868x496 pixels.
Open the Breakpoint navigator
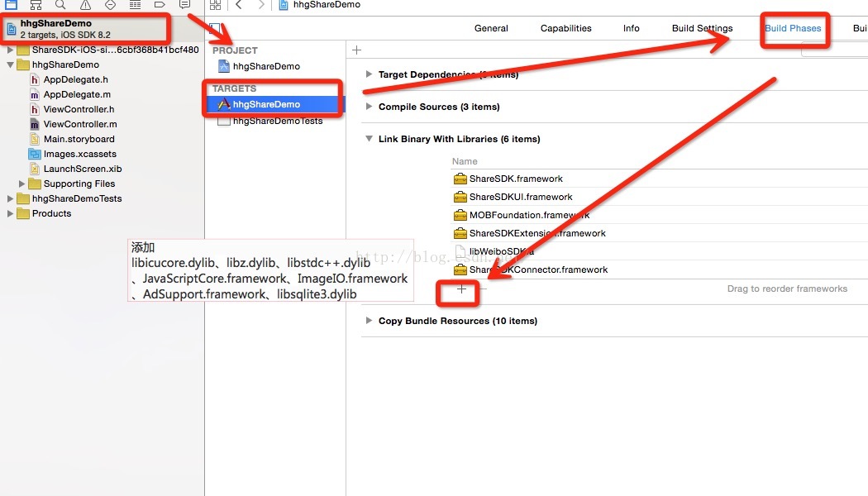pos(160,4)
